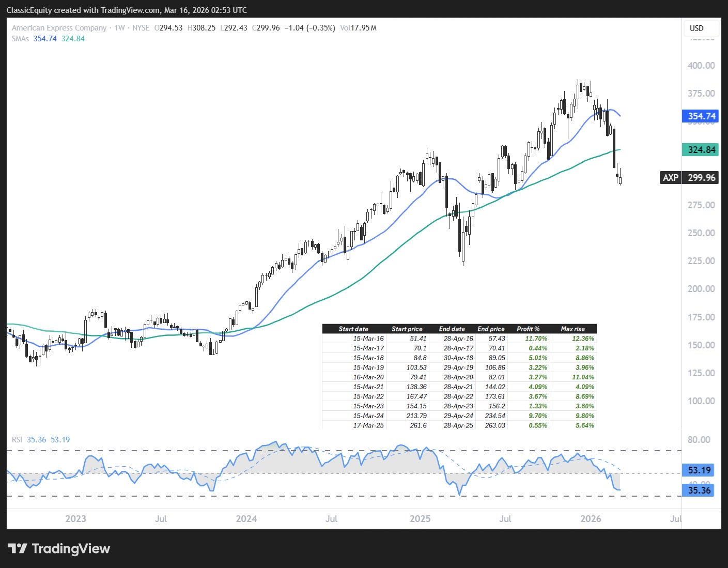Click the 15-Mar-16 start date cell
This screenshot has height=568, width=728.
click(x=368, y=339)
